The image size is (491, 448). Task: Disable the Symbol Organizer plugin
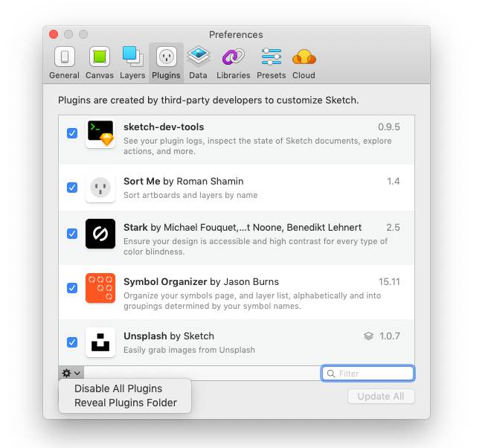coord(72,288)
